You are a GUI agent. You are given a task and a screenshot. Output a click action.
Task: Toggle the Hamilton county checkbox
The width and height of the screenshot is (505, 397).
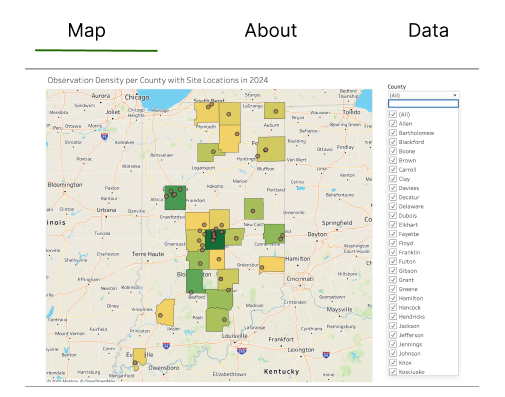pyautogui.click(x=393, y=298)
